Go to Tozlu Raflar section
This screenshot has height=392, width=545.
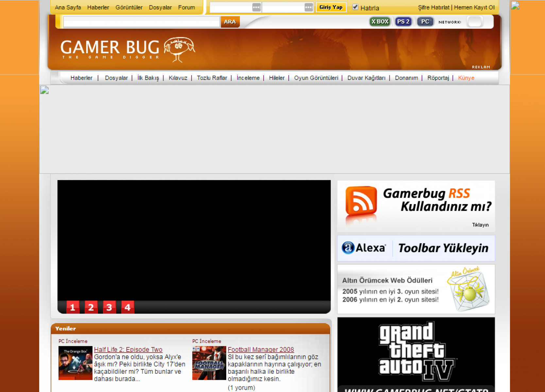(x=212, y=78)
